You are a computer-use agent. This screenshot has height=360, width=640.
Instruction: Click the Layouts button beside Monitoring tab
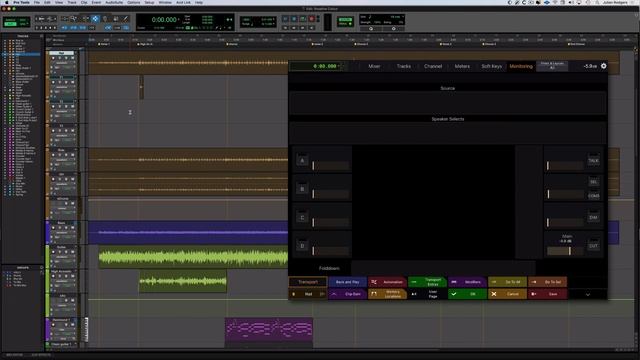click(x=552, y=66)
